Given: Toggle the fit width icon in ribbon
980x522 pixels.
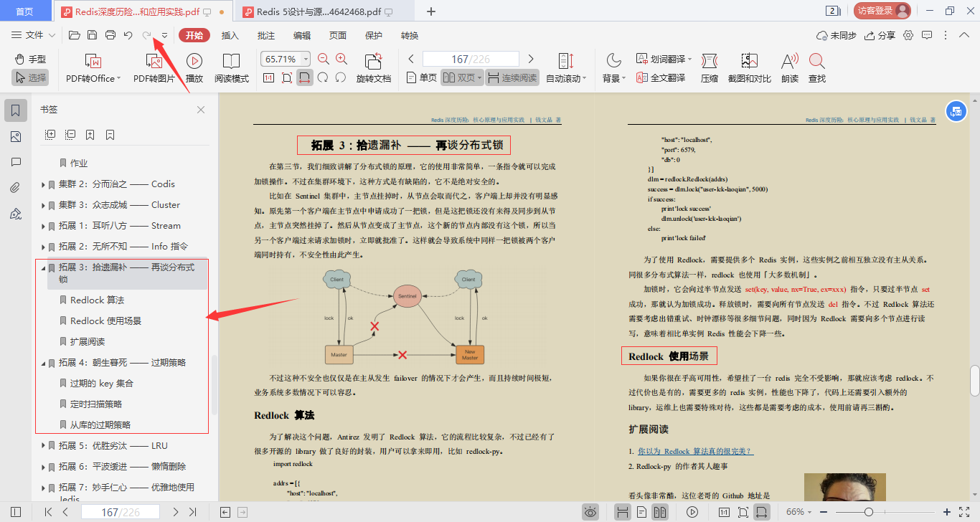Looking at the screenshot, I should point(305,77).
